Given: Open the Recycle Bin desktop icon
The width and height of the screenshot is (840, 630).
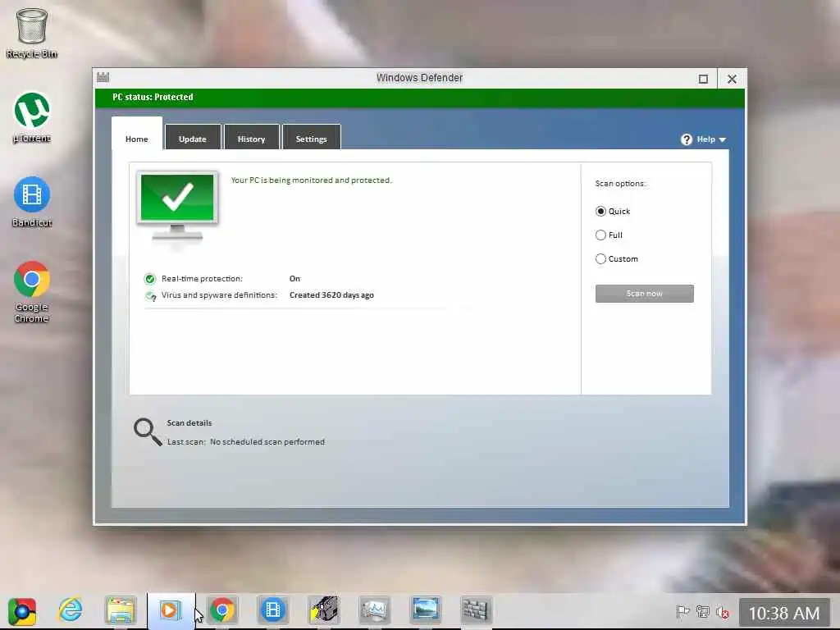Looking at the screenshot, I should tap(32, 32).
